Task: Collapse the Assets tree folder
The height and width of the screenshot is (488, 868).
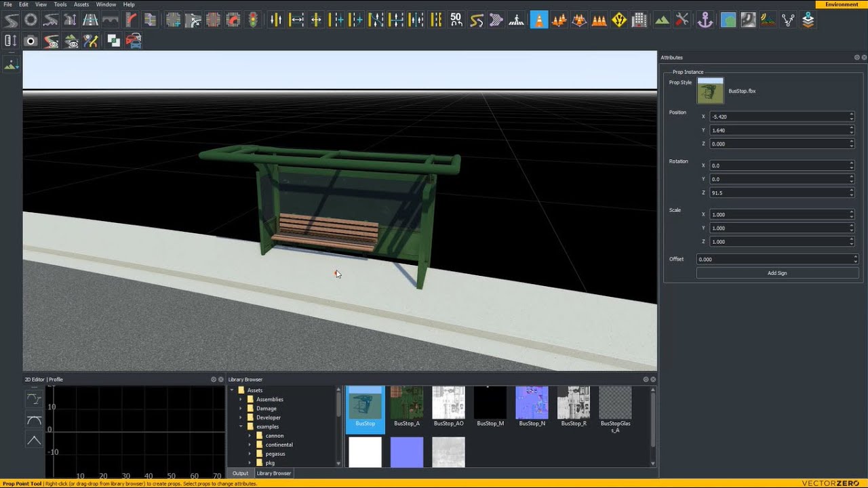Action: (232, 390)
